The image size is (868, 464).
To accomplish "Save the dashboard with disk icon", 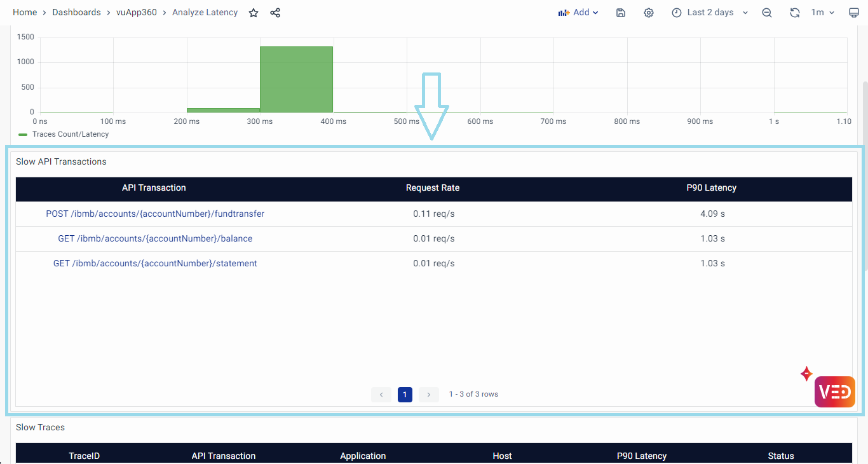I will (x=621, y=13).
